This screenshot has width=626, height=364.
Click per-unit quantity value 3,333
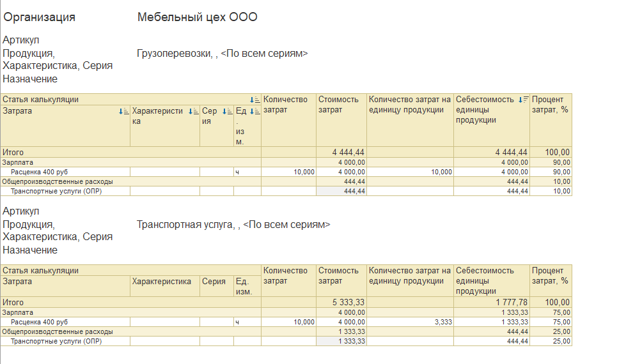point(443,322)
